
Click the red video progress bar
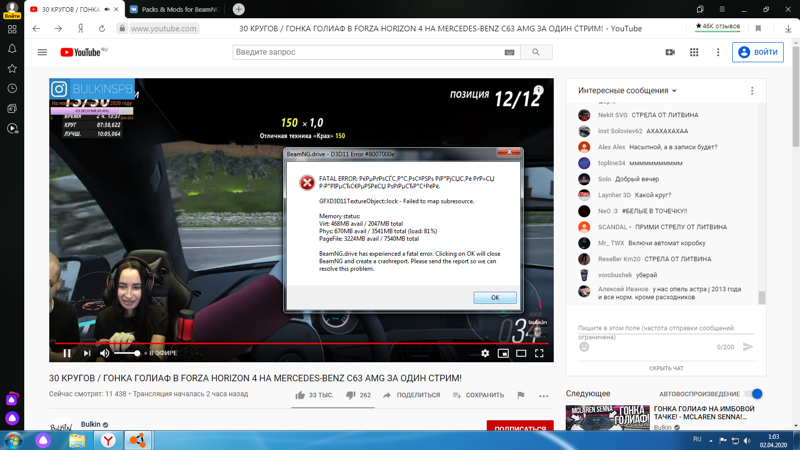pyautogui.click(x=301, y=343)
